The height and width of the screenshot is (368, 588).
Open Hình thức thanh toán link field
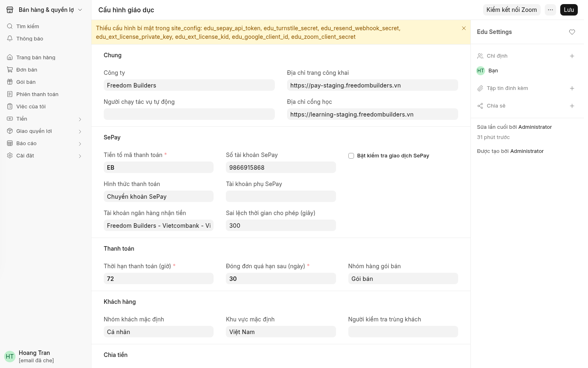tap(158, 196)
